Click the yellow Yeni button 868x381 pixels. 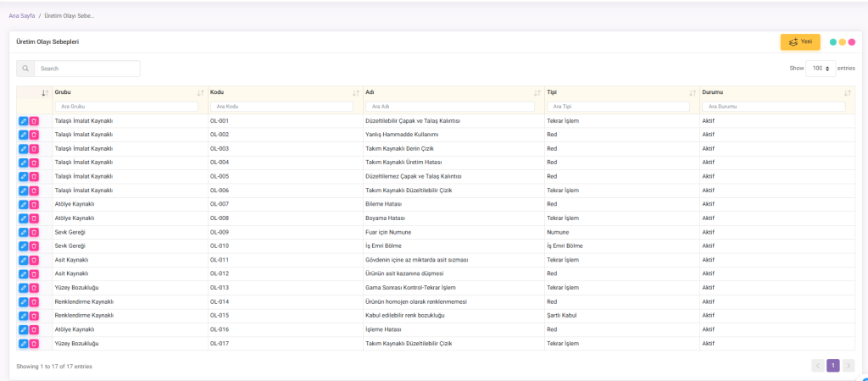click(799, 41)
